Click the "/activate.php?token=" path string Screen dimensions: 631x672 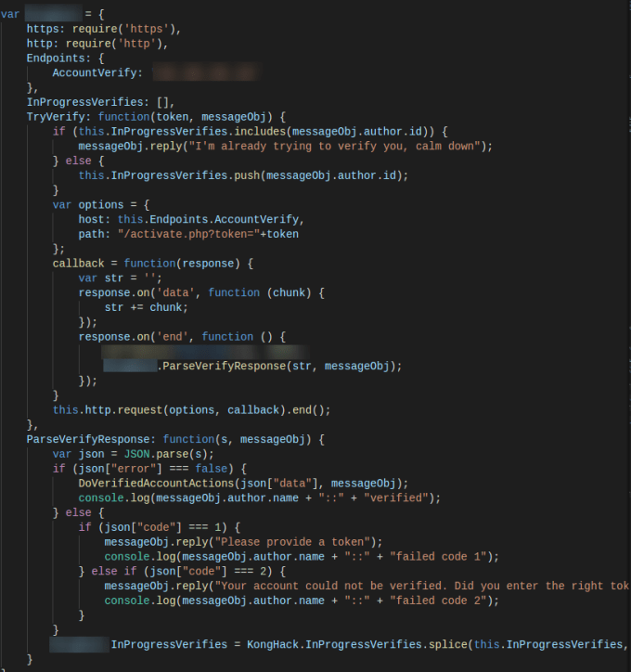tap(189, 234)
